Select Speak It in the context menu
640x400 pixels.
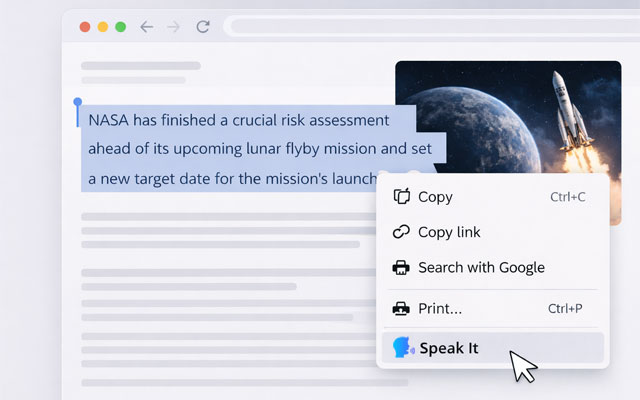493,348
